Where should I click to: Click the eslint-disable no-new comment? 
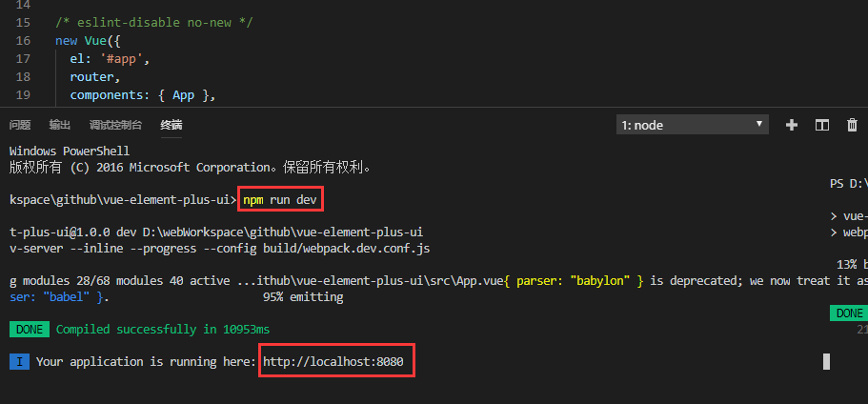pyautogui.click(x=154, y=23)
